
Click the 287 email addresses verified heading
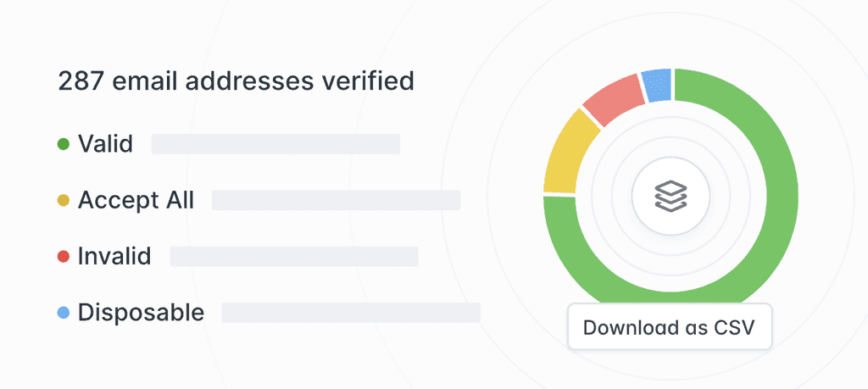point(236,81)
